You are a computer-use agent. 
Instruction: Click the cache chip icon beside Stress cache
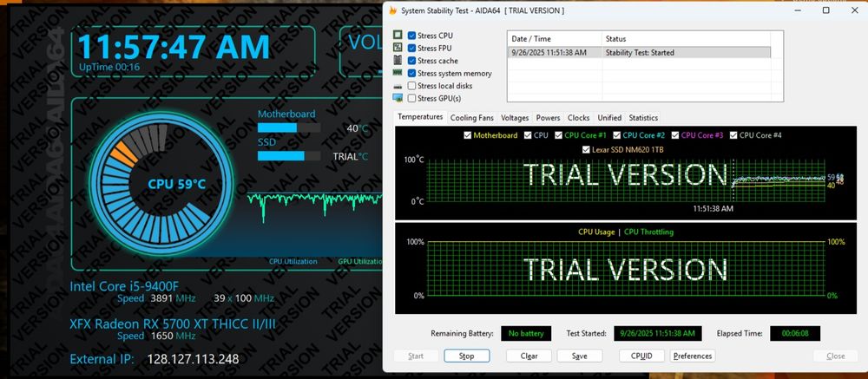coord(398,61)
